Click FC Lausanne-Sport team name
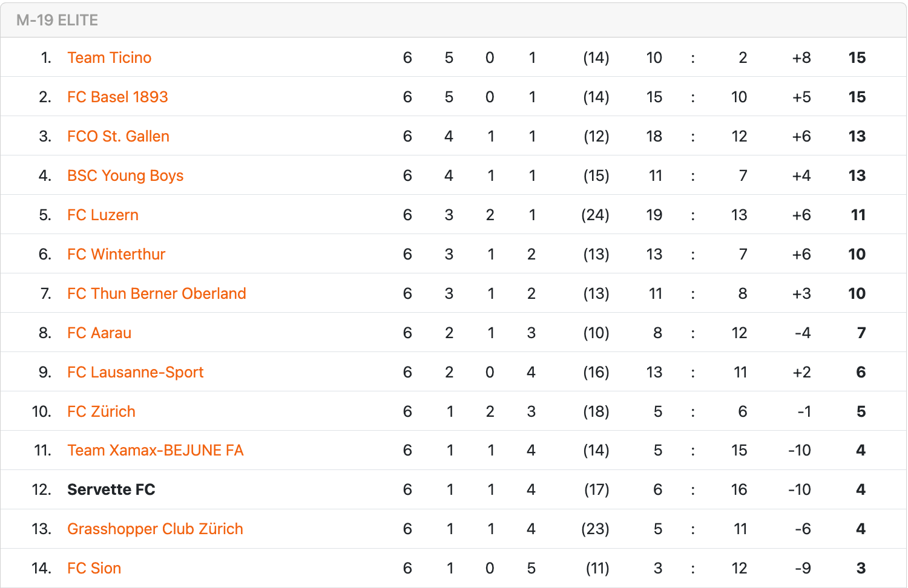Image resolution: width=908 pixels, height=588 pixels. click(x=135, y=372)
